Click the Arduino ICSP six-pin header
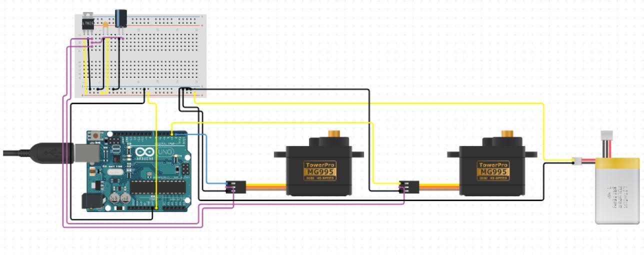 point(185,170)
